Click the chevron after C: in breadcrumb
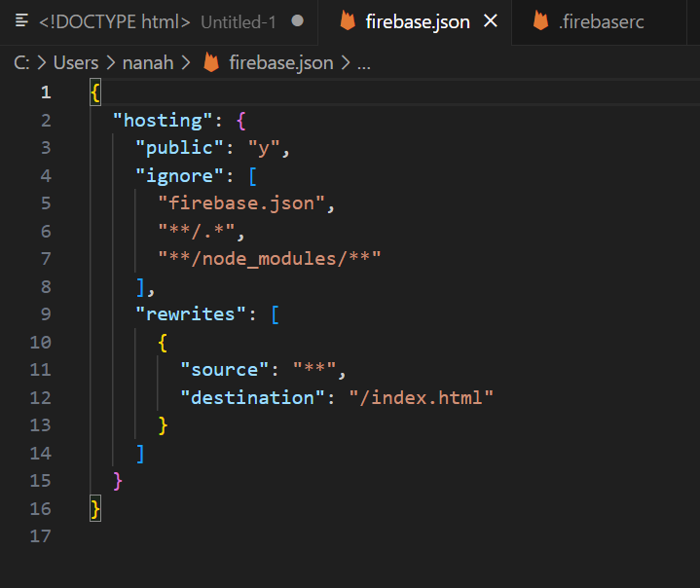Image resolution: width=700 pixels, height=588 pixels. 42,63
